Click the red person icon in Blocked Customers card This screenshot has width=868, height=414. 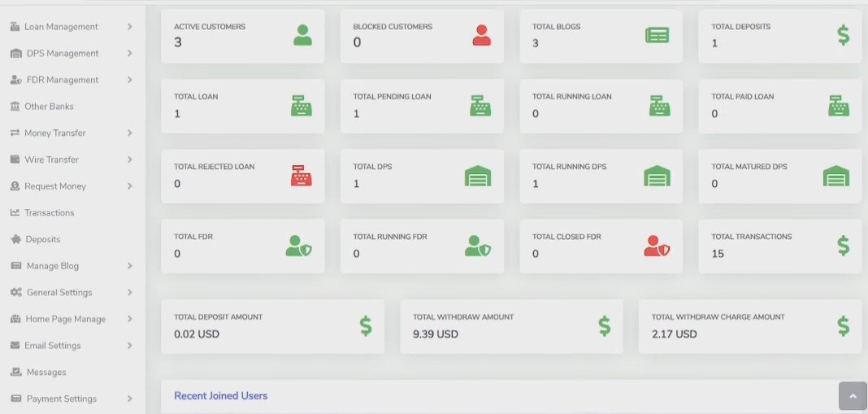pos(482,36)
